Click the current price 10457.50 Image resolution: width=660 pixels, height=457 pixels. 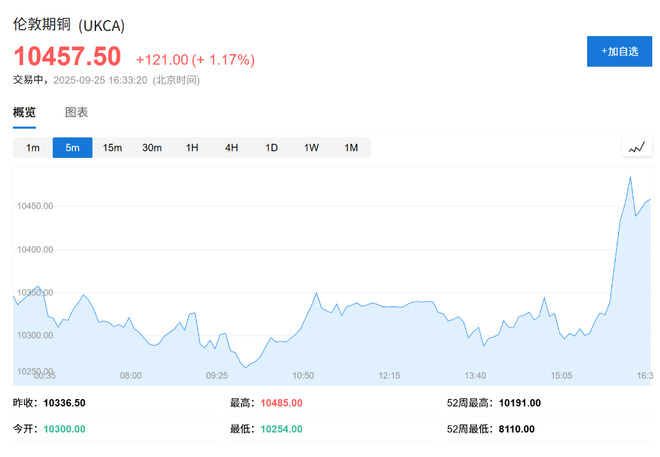pos(67,57)
